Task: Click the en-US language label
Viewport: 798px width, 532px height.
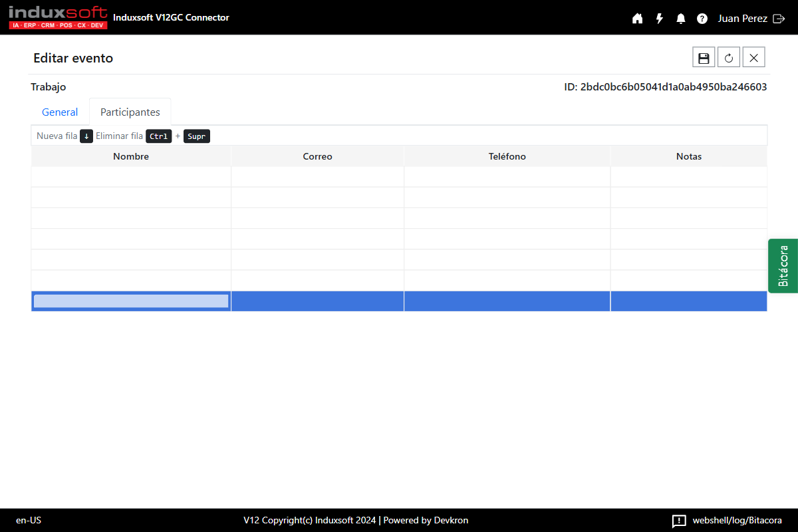Action: tap(29, 521)
